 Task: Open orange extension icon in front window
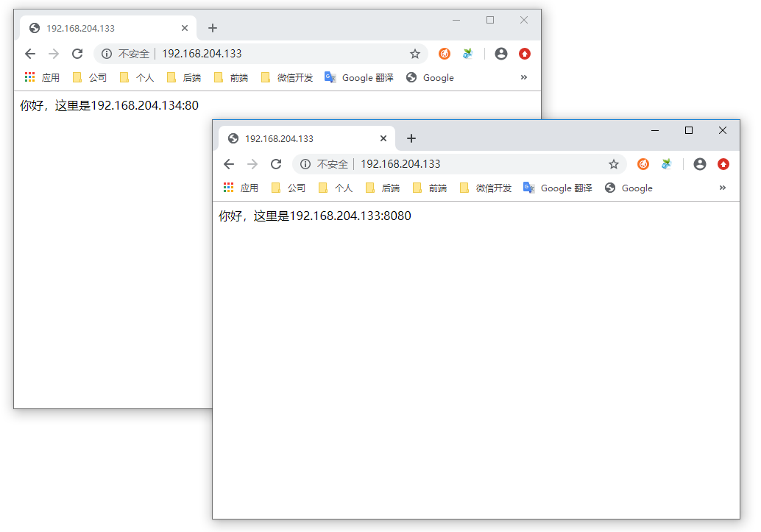click(643, 164)
